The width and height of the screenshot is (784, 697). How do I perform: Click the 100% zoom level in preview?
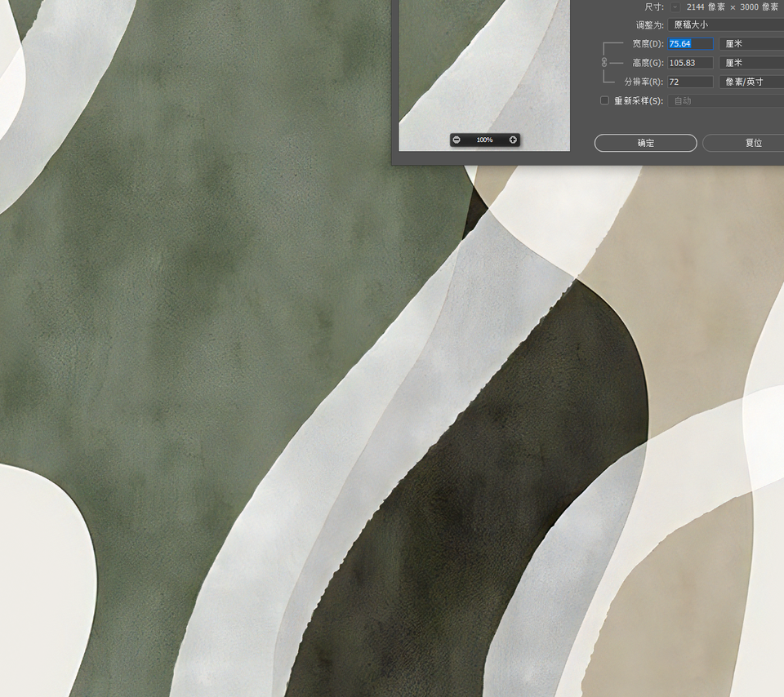(x=484, y=140)
